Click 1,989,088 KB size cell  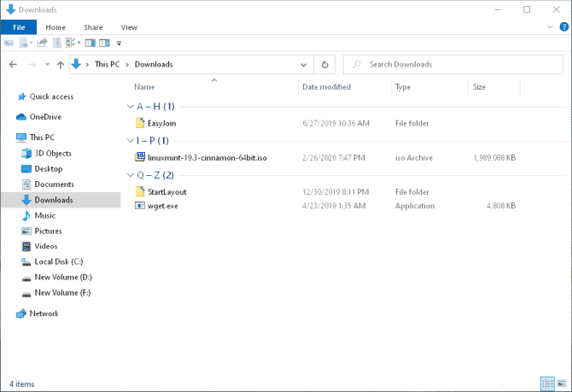494,158
